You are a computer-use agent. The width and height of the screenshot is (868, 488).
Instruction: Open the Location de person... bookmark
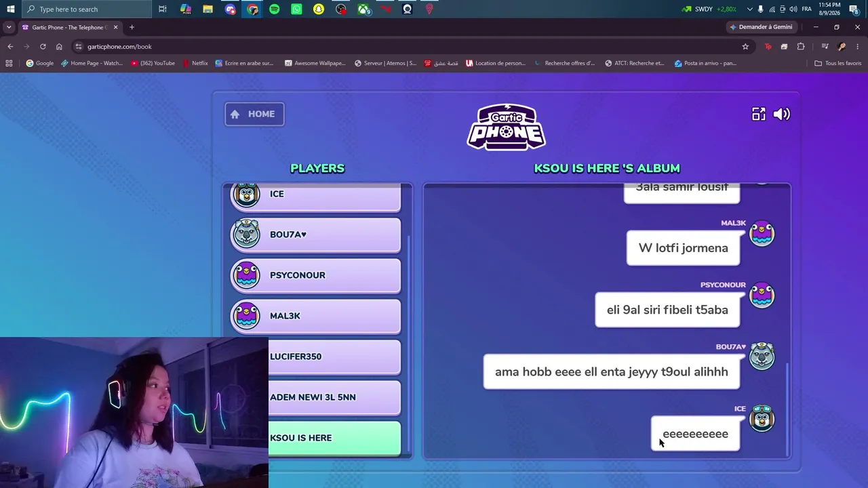pos(496,63)
